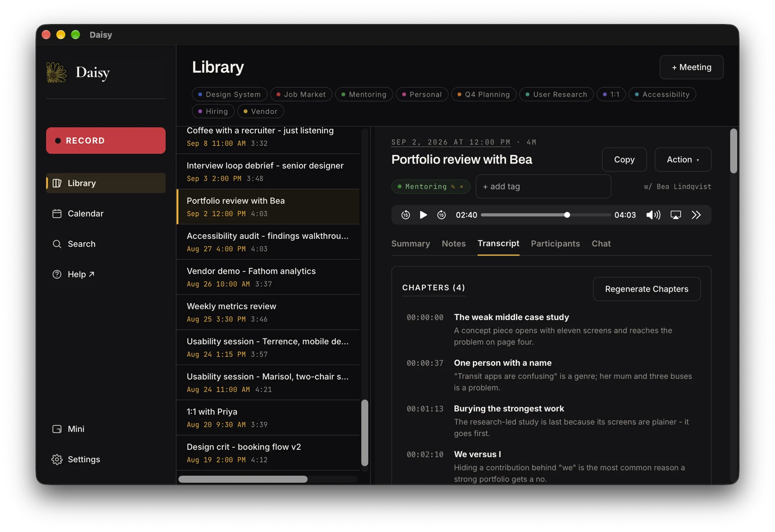
Task: Open Usability session - Marisol meeting
Action: point(268,383)
